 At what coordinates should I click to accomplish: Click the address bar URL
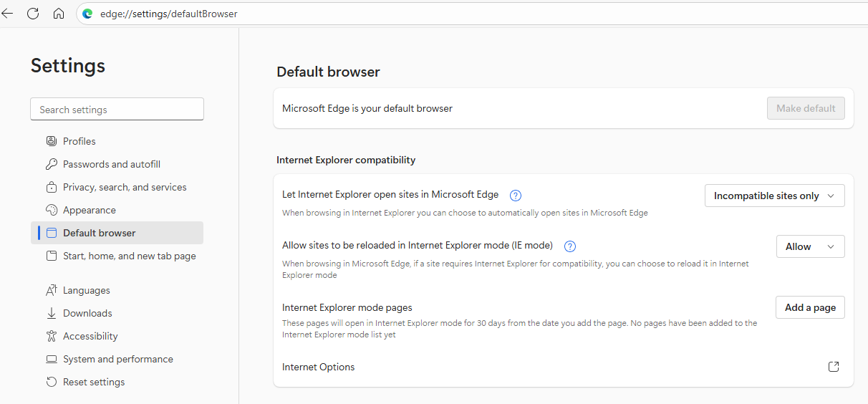point(168,14)
